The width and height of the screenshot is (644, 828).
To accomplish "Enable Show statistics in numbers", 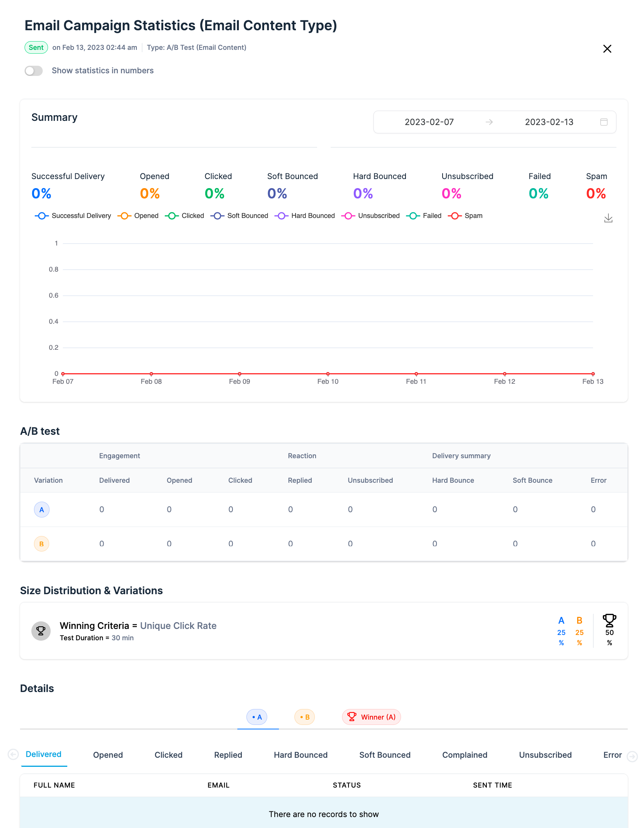I will click(x=34, y=71).
